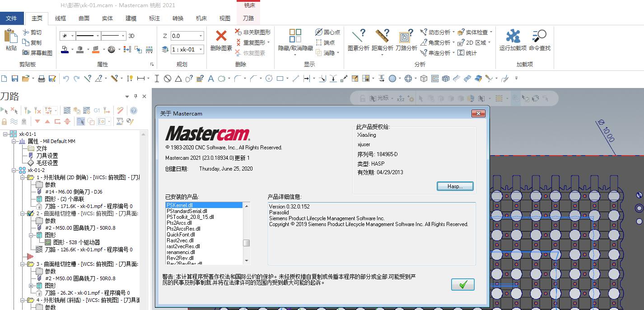Click the ghost toggle-display icon in 刀路 panel
This screenshot has height=310, width=644.
pyautogui.click(x=24, y=121)
